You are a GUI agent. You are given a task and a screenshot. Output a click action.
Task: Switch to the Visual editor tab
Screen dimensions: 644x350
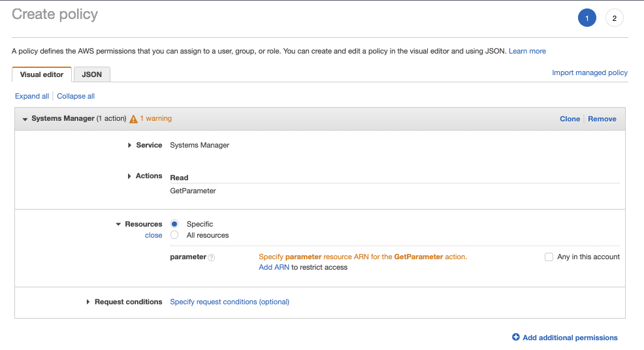point(42,74)
